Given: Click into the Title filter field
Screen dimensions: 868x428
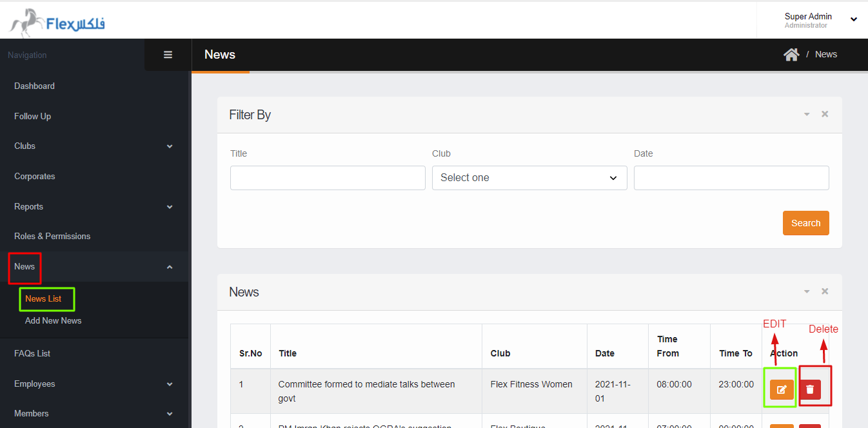Looking at the screenshot, I should [x=328, y=178].
